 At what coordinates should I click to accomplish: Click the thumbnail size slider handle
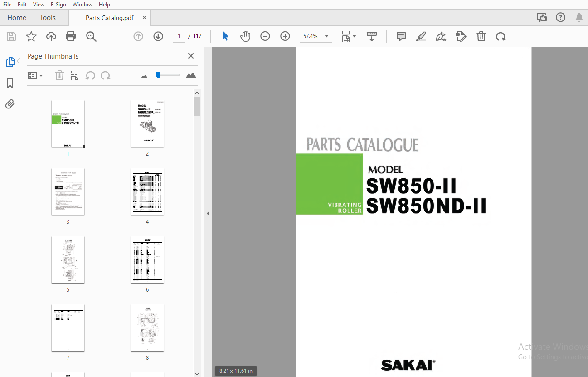[x=158, y=75]
